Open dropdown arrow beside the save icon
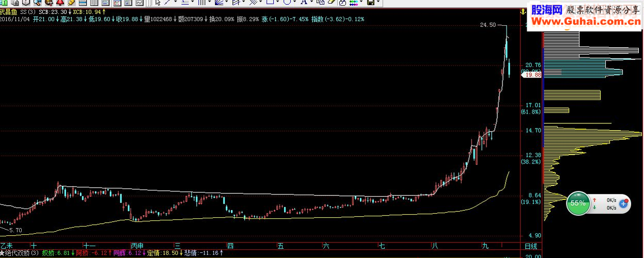The width and height of the screenshot is (644, 258). pyautogui.click(x=378, y=3)
